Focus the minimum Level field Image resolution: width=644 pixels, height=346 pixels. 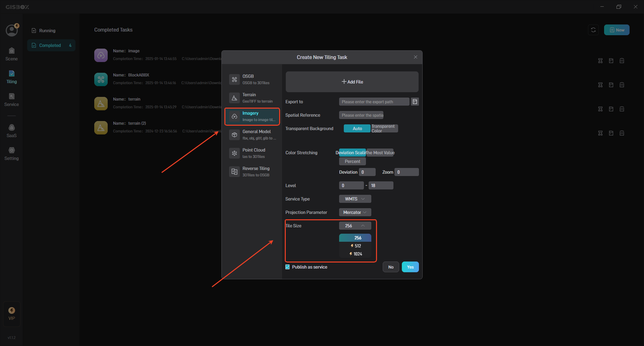[x=352, y=185]
